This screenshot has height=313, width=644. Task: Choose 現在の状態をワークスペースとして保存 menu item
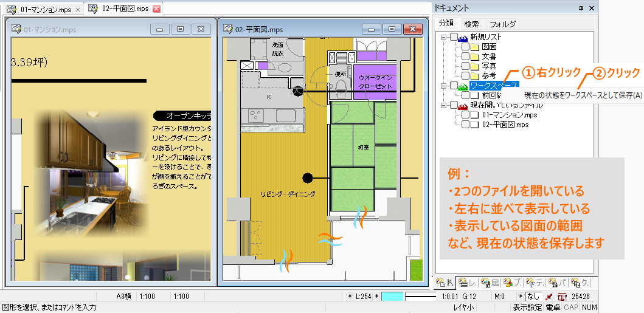pyautogui.click(x=583, y=95)
